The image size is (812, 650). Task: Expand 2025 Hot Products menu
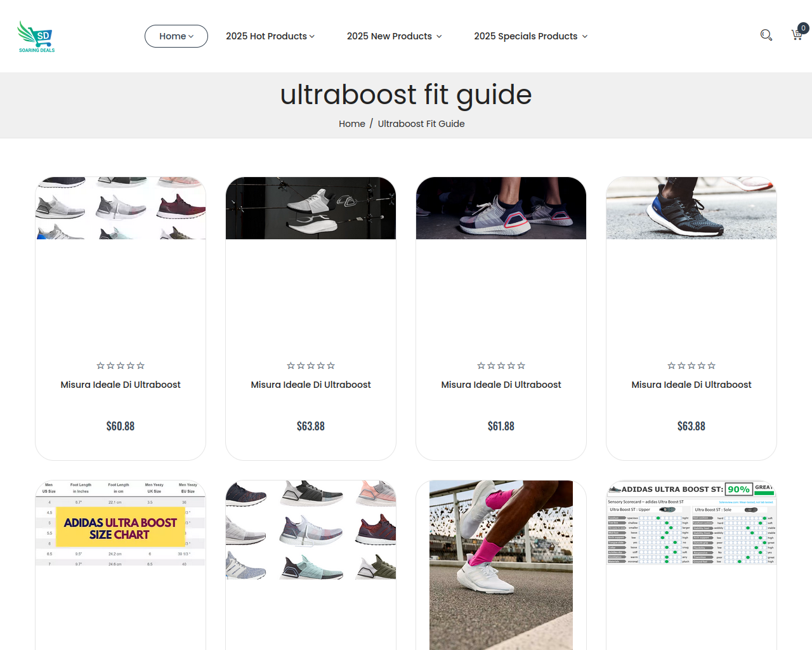[270, 36]
